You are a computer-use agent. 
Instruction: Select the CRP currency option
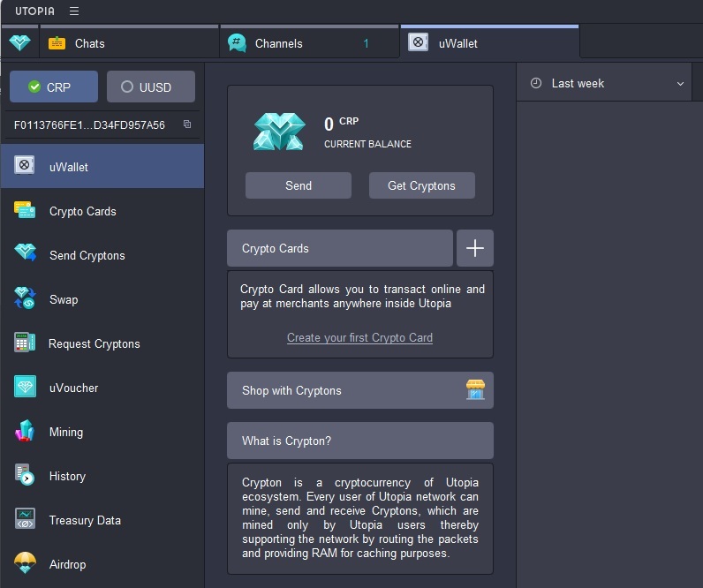[54, 87]
